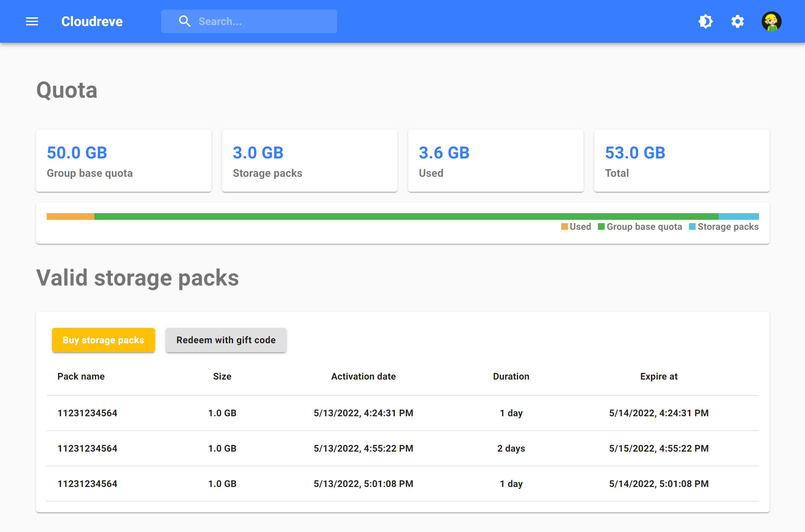Select the Quota section menu item
This screenshot has width=805, height=532.
pyautogui.click(x=66, y=90)
